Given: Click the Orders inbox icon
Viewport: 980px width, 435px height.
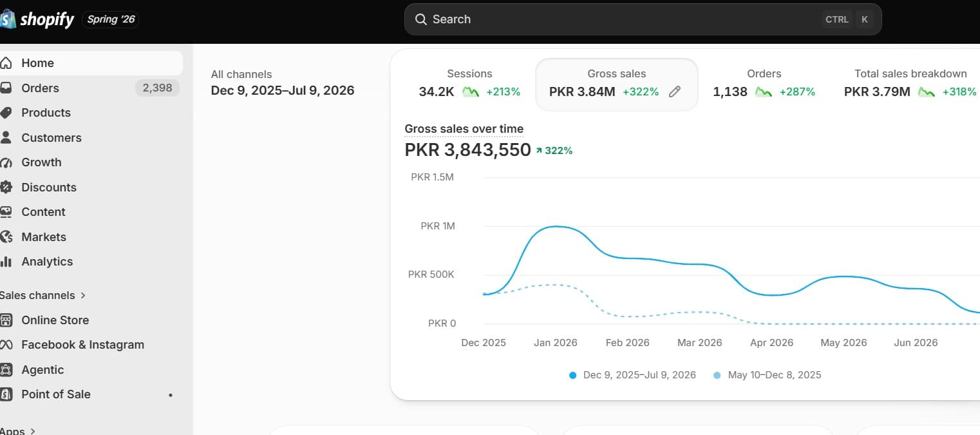Looking at the screenshot, I should (6, 88).
